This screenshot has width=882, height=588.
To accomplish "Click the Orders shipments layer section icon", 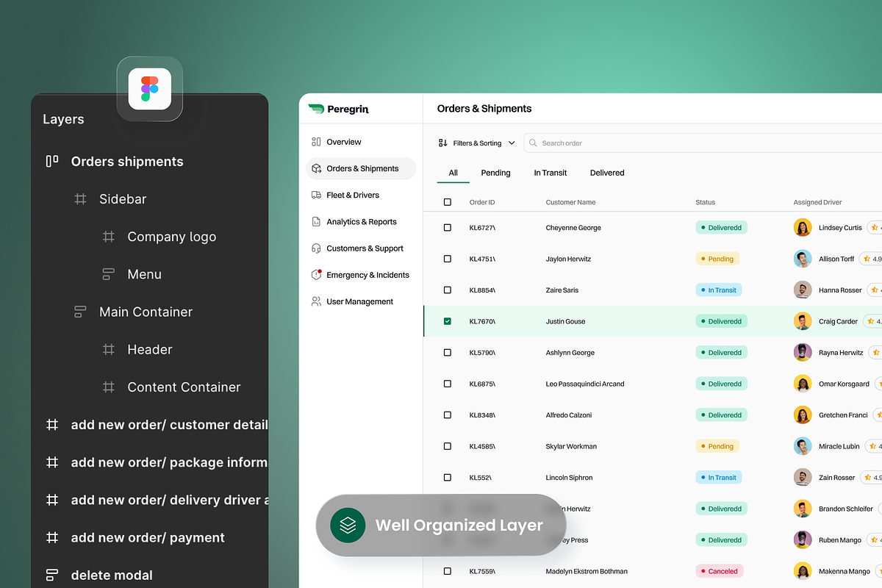I will 52,161.
